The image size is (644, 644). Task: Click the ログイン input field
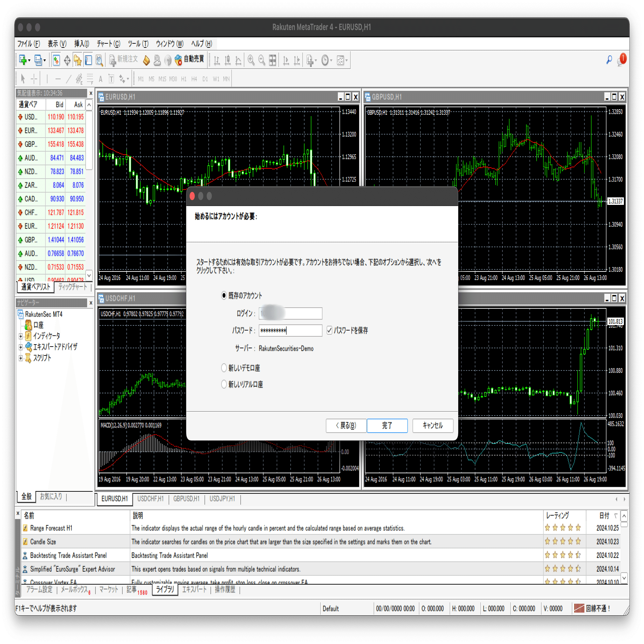pyautogui.click(x=290, y=313)
